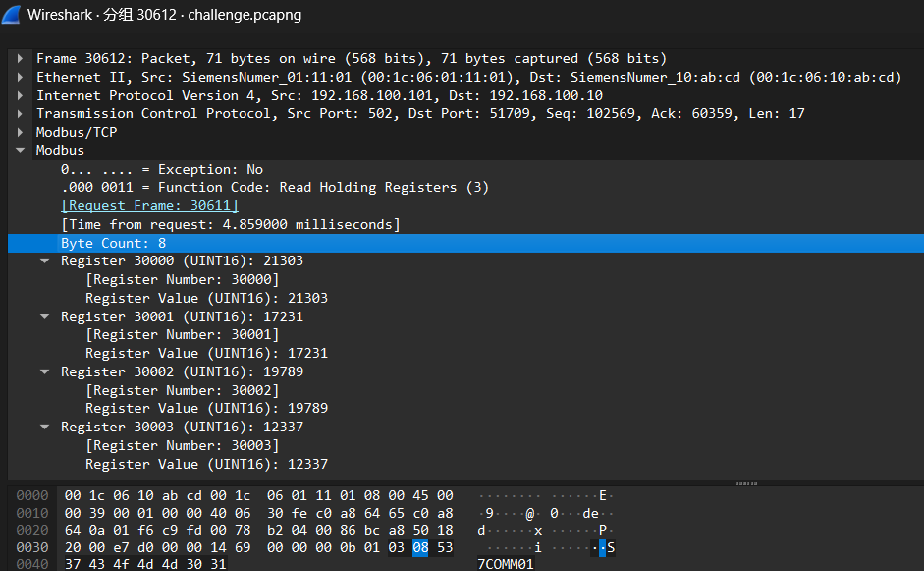Collapse Register 30003 entry
Viewport: 924px width, 571px height.
45,427
